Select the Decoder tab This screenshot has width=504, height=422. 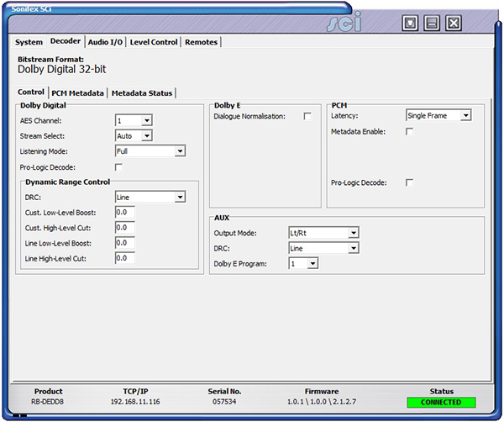66,41
